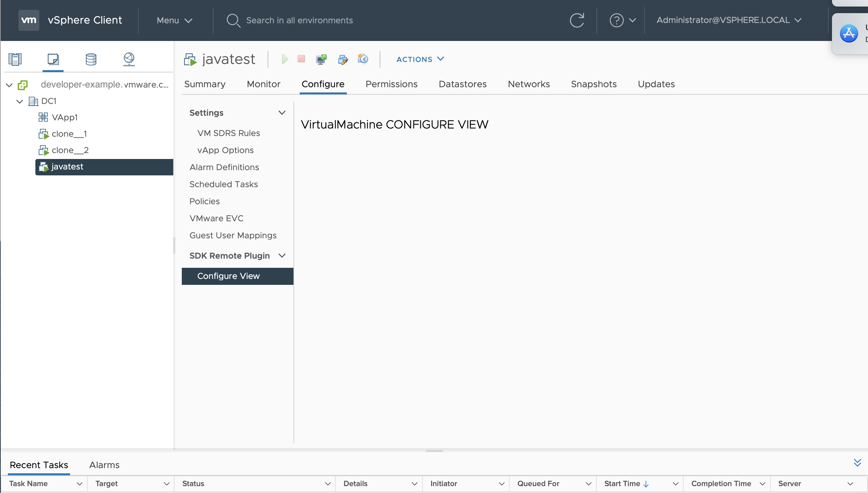Power on javatest with play icon
The image size is (868, 493).
point(285,59)
